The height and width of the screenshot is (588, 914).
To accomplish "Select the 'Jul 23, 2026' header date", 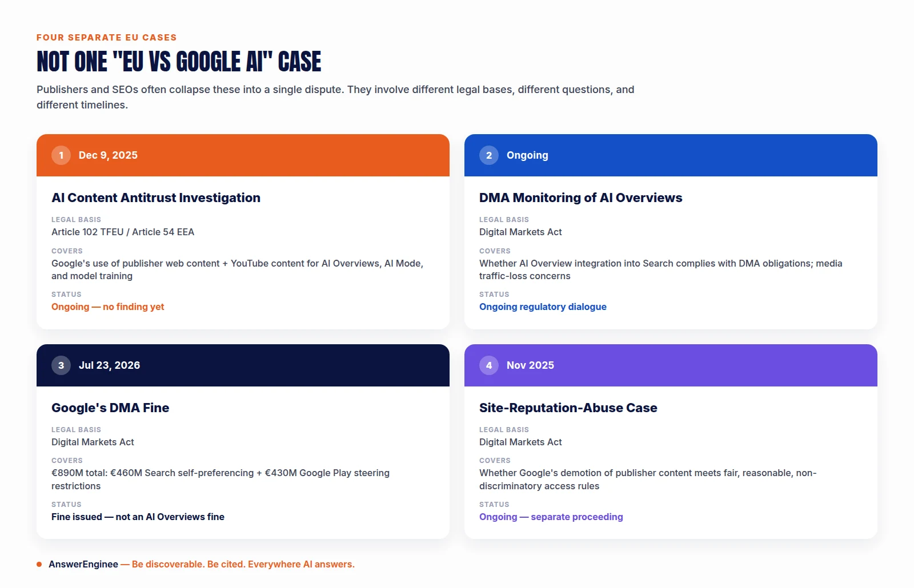I will [x=109, y=365].
